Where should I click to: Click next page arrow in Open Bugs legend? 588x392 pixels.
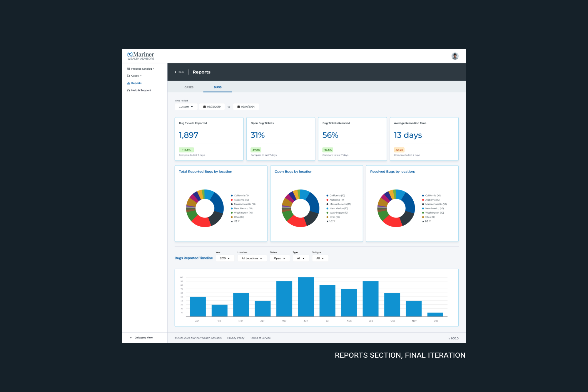click(x=335, y=221)
